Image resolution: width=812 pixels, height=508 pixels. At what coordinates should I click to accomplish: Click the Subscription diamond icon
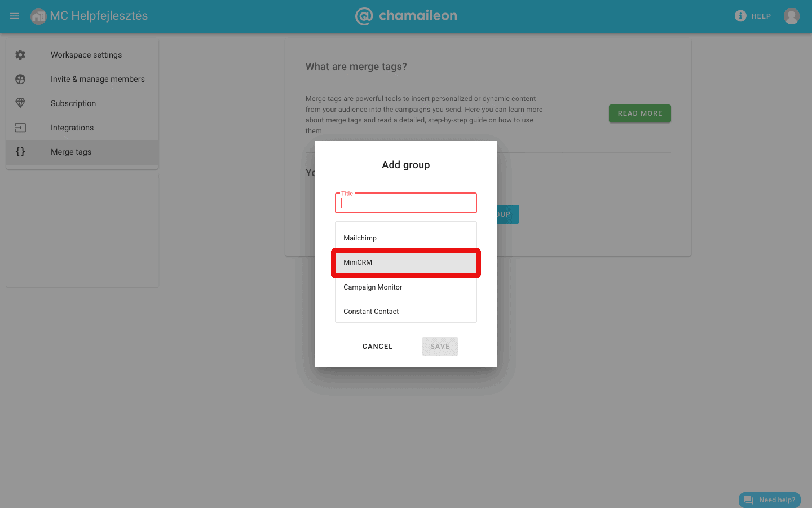pos(20,103)
